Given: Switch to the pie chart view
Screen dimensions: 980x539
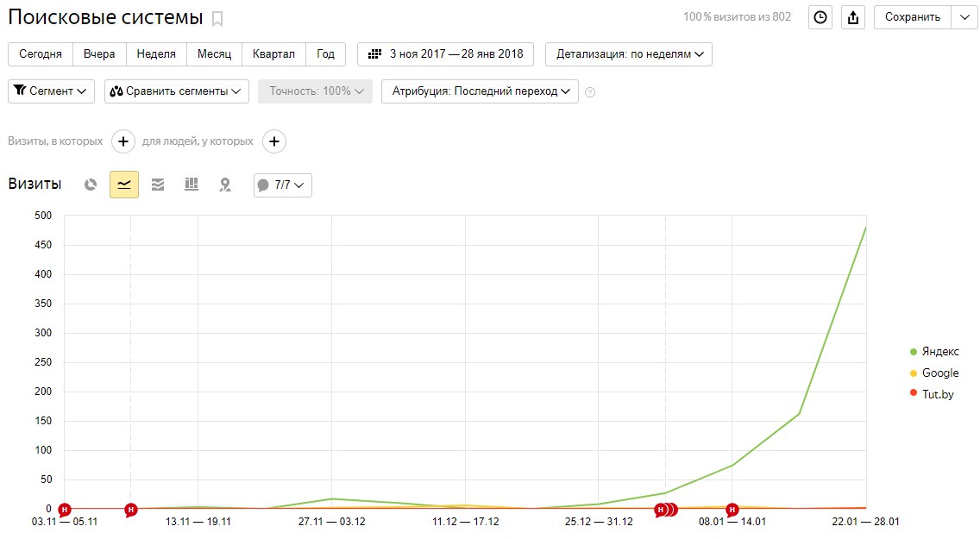Looking at the screenshot, I should pyautogui.click(x=91, y=185).
